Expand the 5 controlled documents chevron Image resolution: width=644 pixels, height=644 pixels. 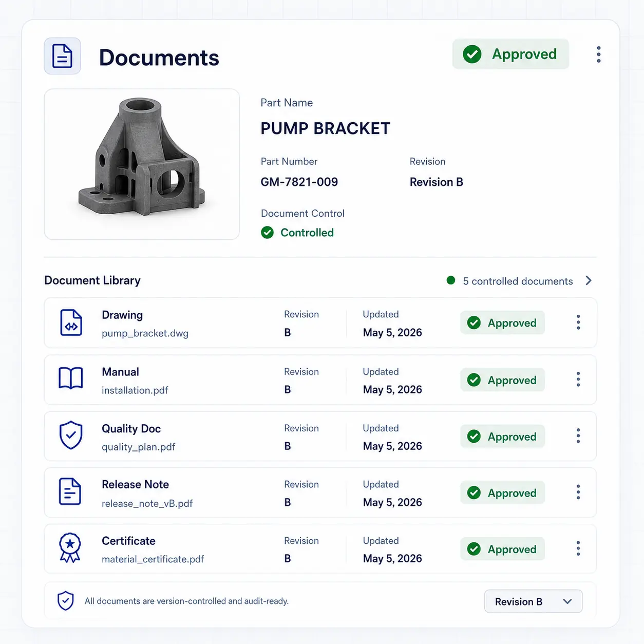(589, 280)
